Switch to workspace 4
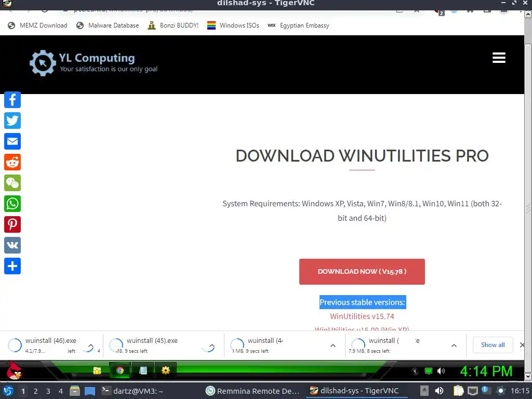 tap(61, 391)
